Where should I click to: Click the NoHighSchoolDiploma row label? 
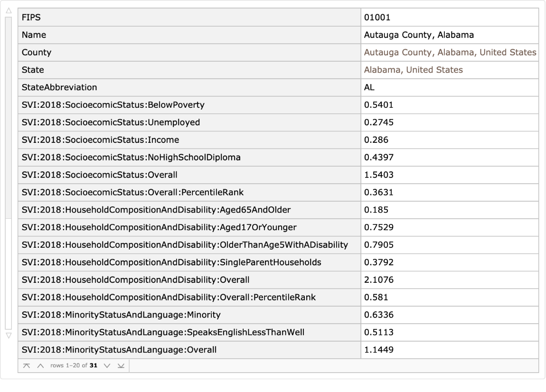189,158
